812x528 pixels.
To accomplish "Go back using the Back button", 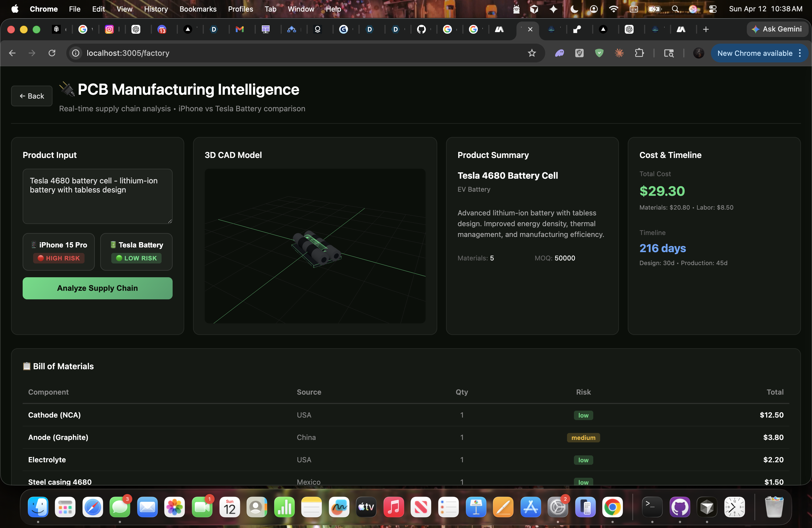I will pyautogui.click(x=32, y=96).
